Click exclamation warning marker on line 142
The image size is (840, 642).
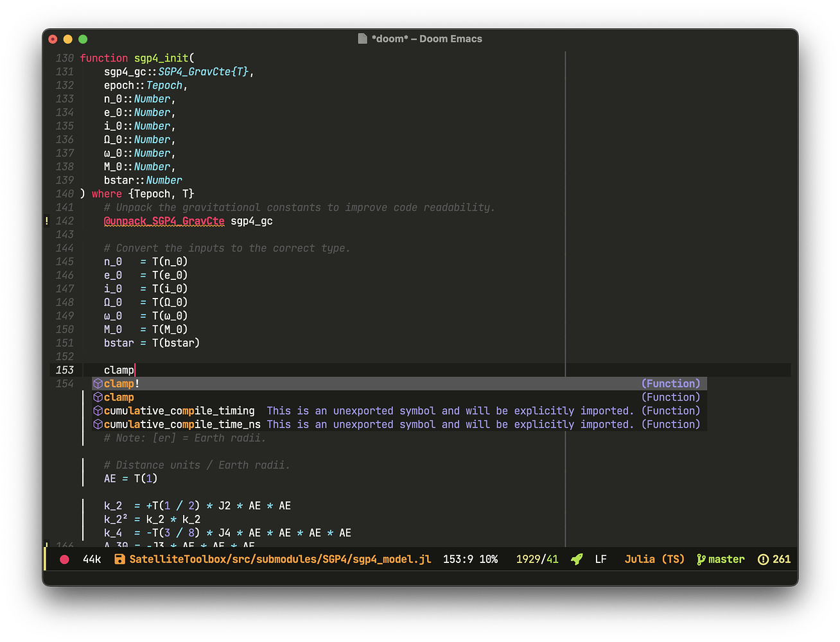pyautogui.click(x=47, y=221)
